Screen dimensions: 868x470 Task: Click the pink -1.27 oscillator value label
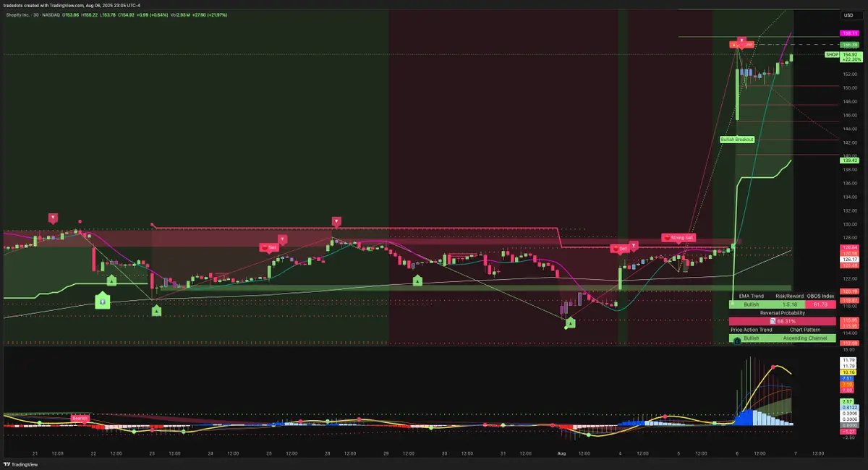click(x=849, y=431)
